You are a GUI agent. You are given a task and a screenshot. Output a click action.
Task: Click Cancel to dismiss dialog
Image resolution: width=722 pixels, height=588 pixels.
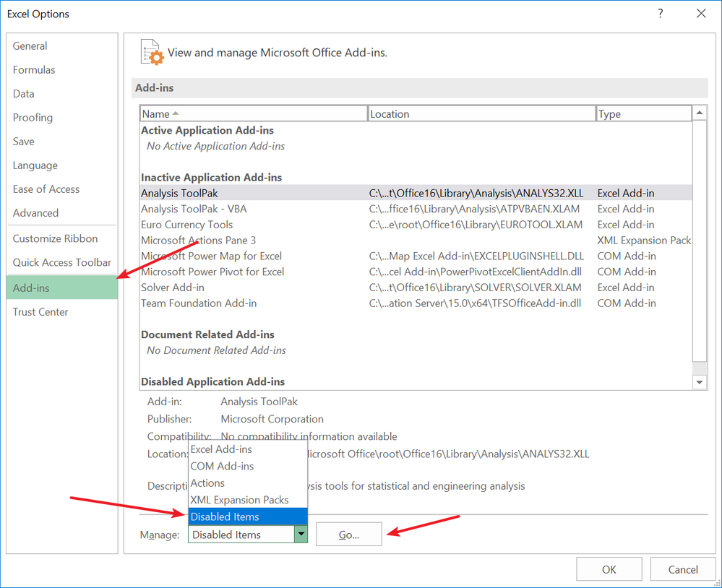[x=683, y=570]
